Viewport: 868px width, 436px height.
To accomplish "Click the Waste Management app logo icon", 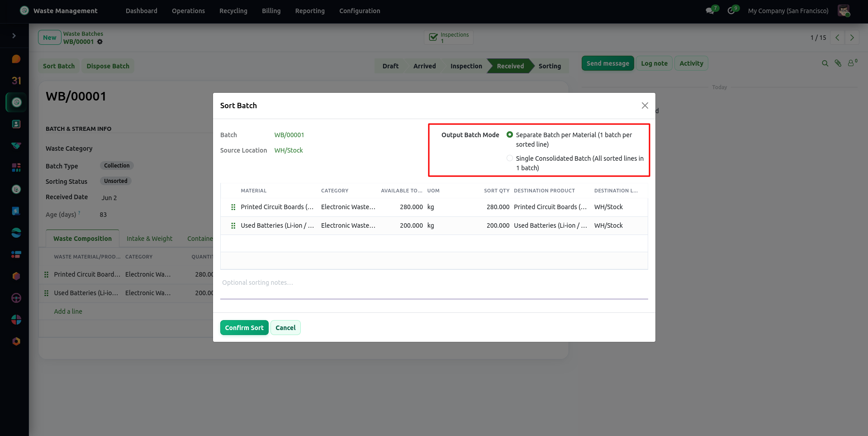I will [x=24, y=10].
